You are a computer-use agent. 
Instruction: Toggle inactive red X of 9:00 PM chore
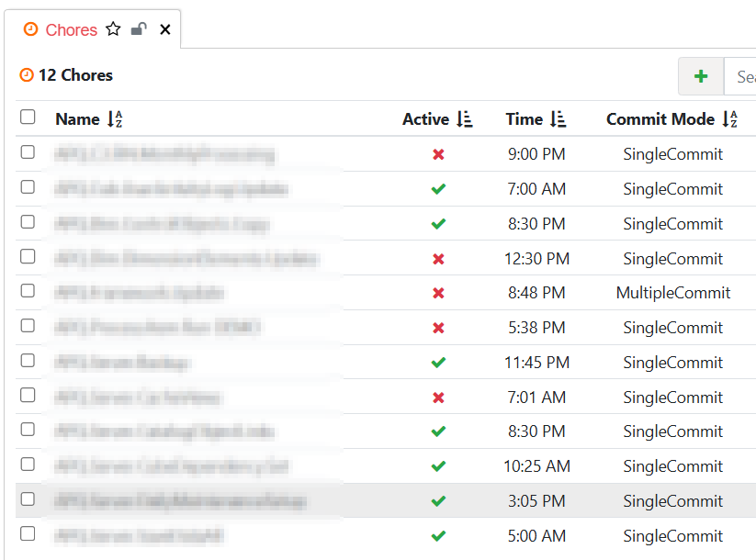coord(438,155)
